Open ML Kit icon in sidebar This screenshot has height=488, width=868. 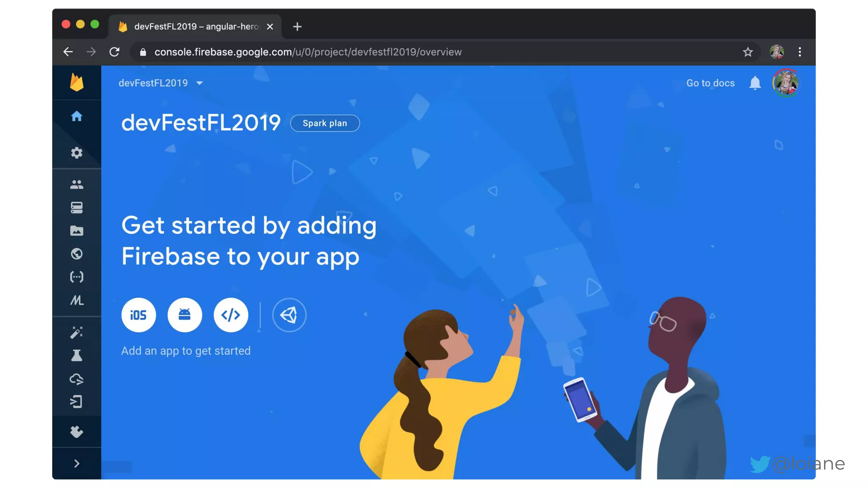click(x=76, y=300)
